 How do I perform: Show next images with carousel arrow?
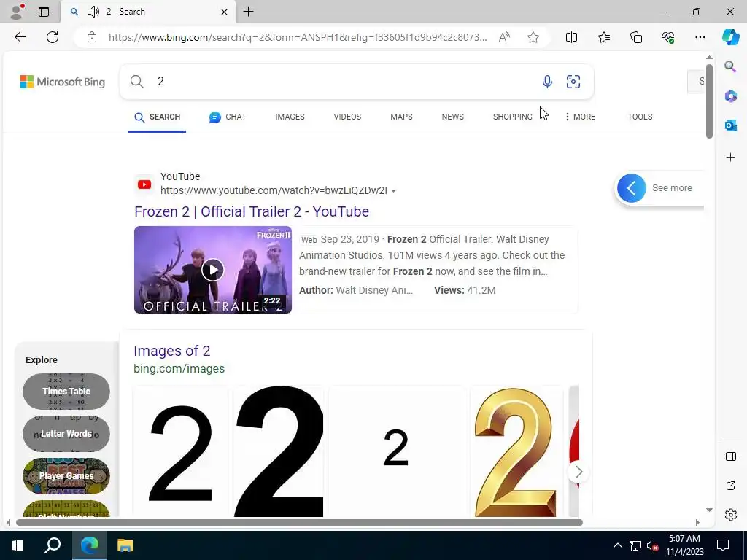tap(578, 472)
